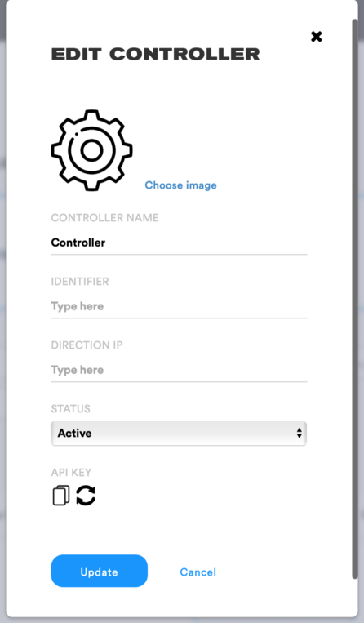Open the Status dropdown showing Active

point(179,433)
